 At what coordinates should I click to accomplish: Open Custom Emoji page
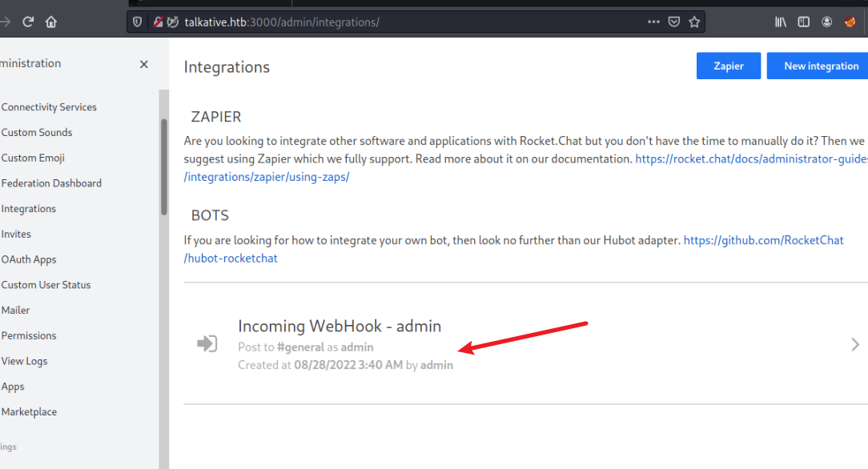click(x=33, y=158)
